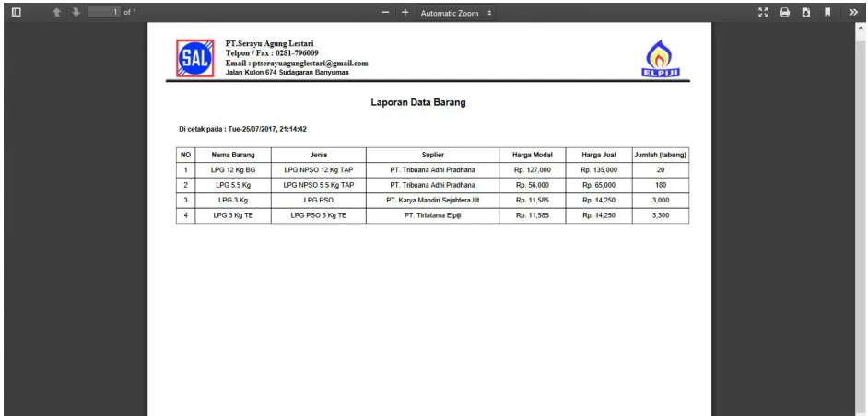868x416 pixels.
Task: Open the current view bookmark icon
Action: pyautogui.click(x=827, y=12)
